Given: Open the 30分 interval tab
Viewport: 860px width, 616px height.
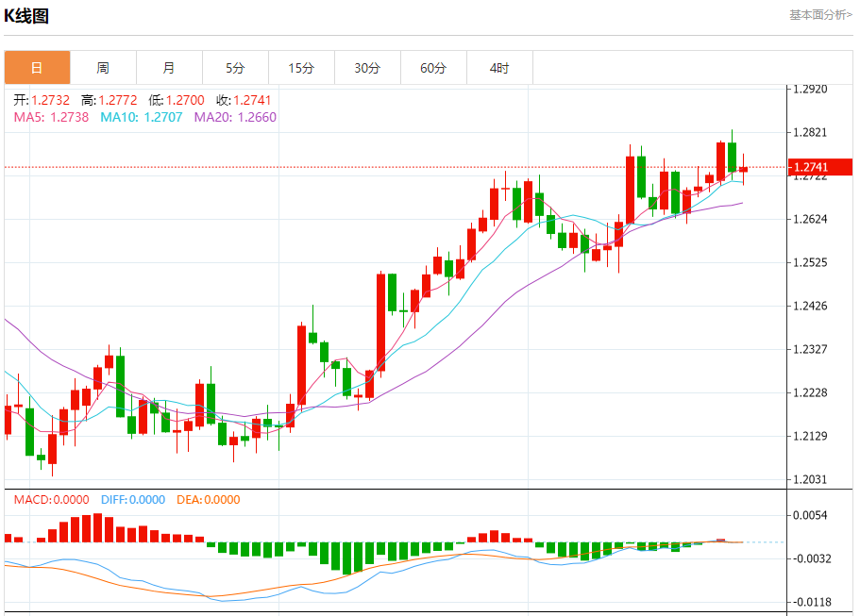Looking at the screenshot, I should [x=367, y=68].
